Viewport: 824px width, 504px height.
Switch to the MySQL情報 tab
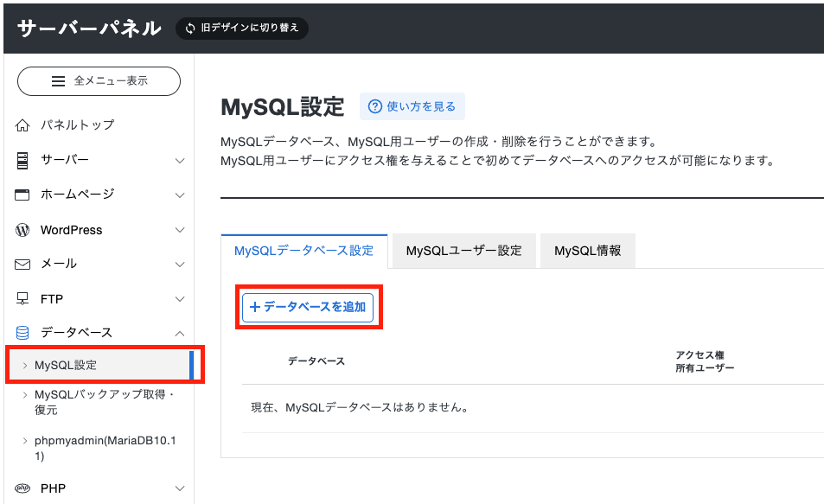587,251
